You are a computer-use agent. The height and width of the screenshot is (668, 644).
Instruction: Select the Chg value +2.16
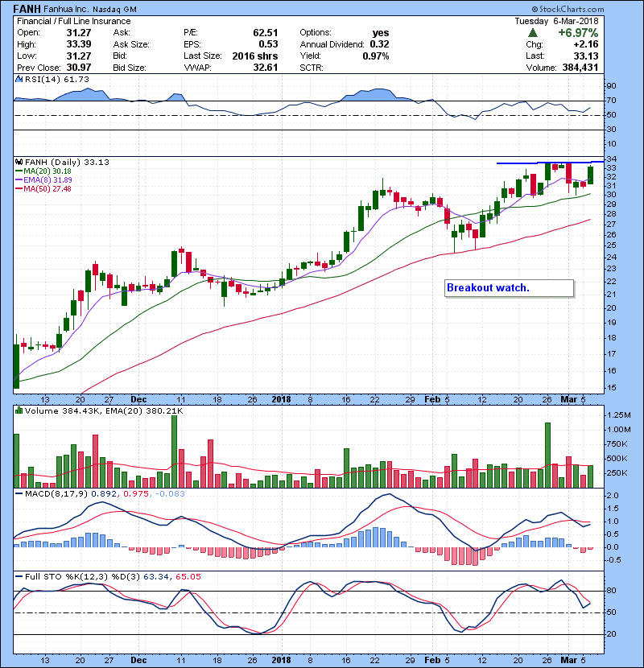(585, 44)
